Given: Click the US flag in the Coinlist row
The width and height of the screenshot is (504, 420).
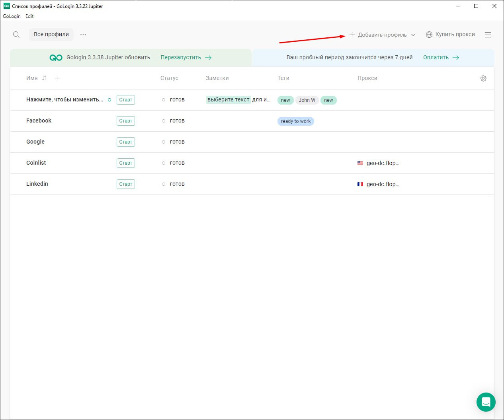Looking at the screenshot, I should point(360,163).
